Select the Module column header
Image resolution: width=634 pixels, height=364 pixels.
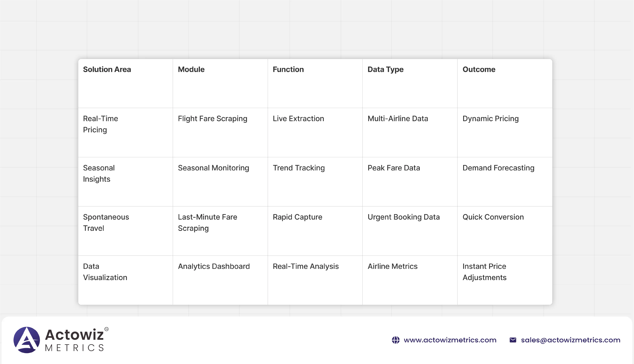tap(191, 69)
